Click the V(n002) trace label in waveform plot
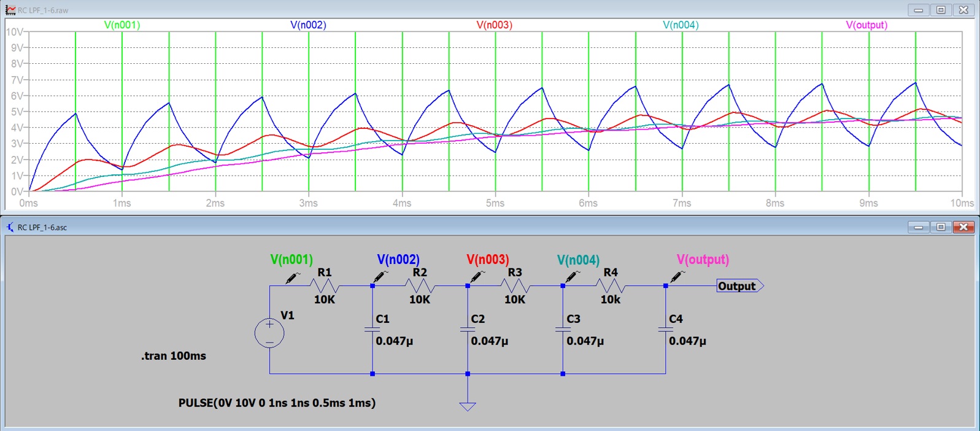 tap(308, 25)
